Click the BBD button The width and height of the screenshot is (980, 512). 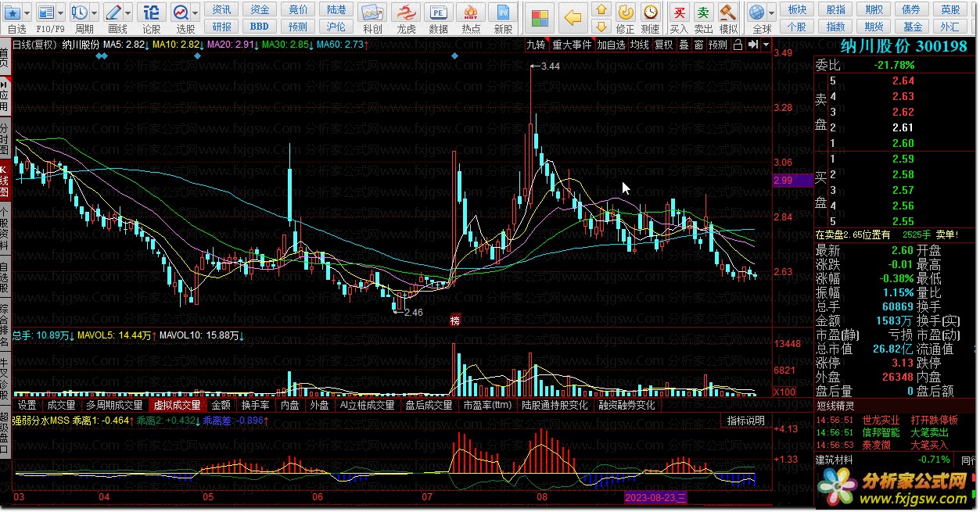click(x=260, y=27)
